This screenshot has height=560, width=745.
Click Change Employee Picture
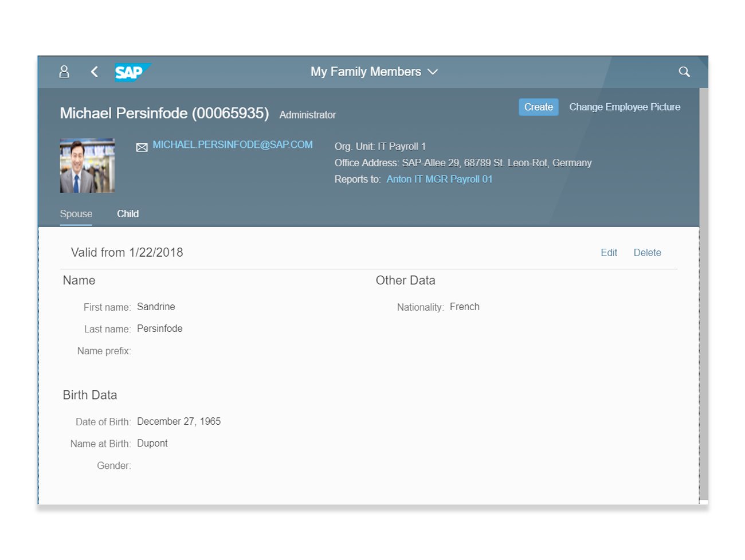click(625, 107)
